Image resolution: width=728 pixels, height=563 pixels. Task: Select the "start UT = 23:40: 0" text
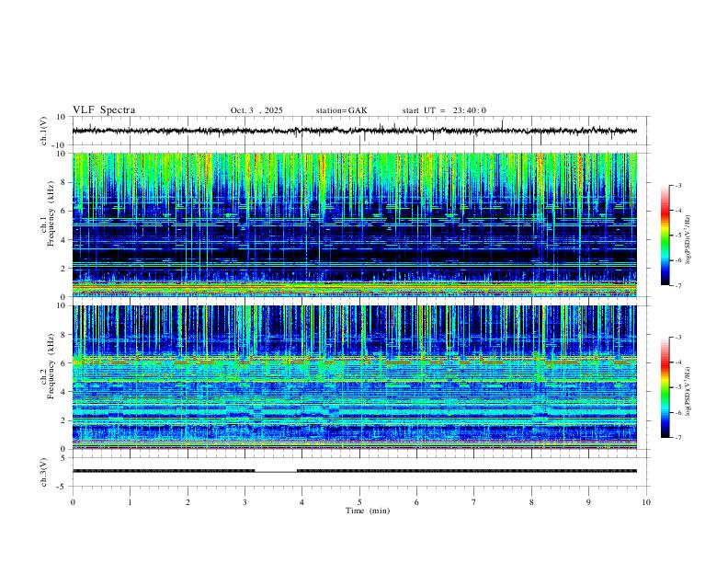pyautogui.click(x=444, y=110)
